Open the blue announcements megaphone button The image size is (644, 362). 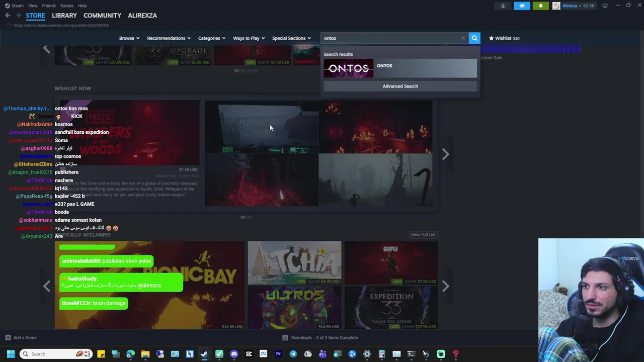(x=522, y=6)
